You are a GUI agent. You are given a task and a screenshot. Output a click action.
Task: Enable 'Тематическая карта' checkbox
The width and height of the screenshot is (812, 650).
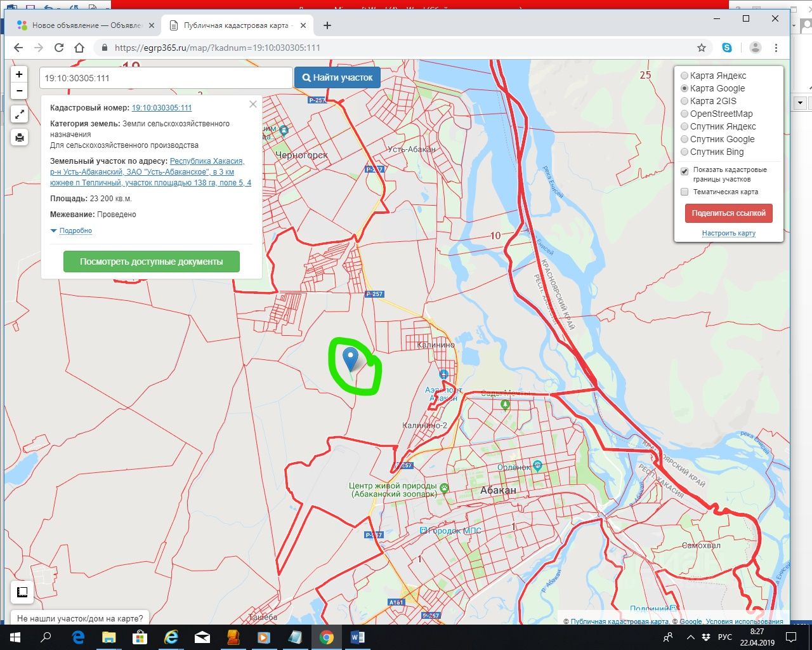(684, 192)
